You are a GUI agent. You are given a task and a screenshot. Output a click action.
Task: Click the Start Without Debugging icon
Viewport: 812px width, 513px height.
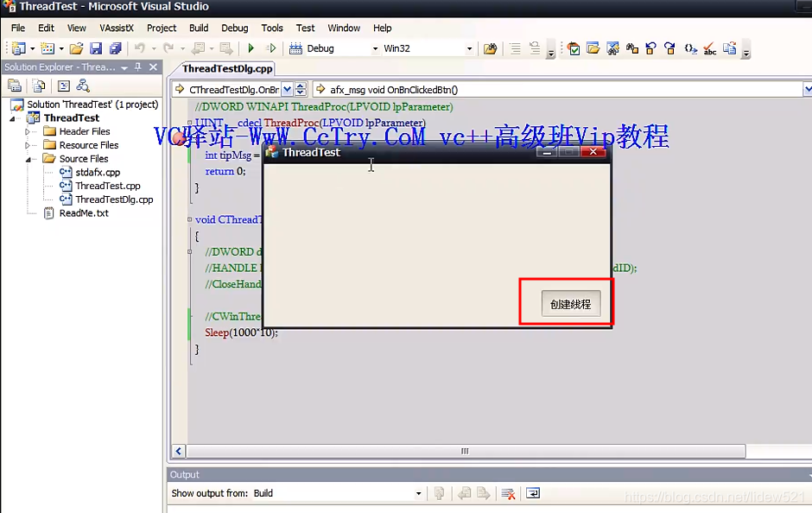click(271, 48)
